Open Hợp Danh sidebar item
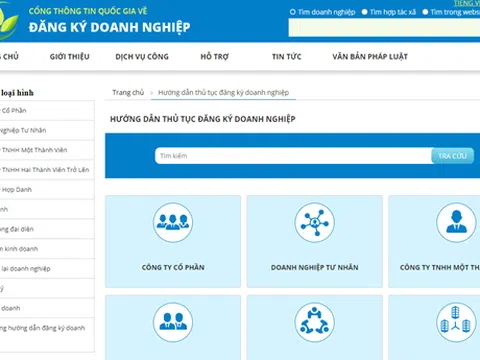 [47, 190]
